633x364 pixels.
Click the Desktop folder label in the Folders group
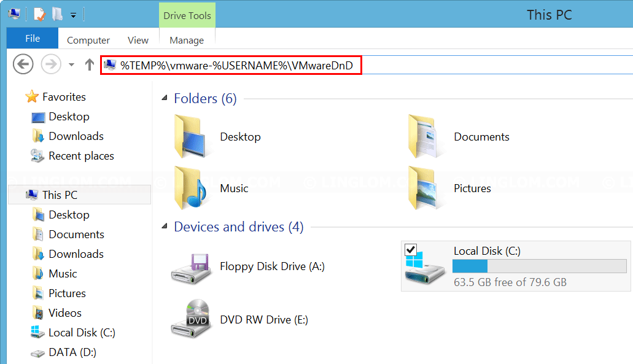240,137
